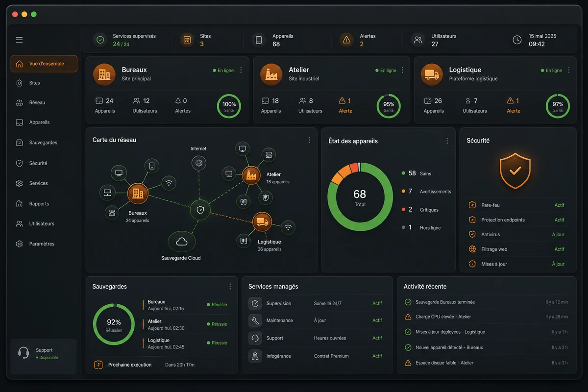Click the Utilisateurs icon in top bar

[418, 40]
